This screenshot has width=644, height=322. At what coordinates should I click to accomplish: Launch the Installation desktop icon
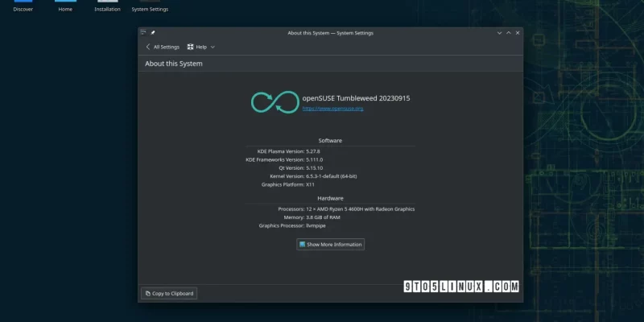108,6
